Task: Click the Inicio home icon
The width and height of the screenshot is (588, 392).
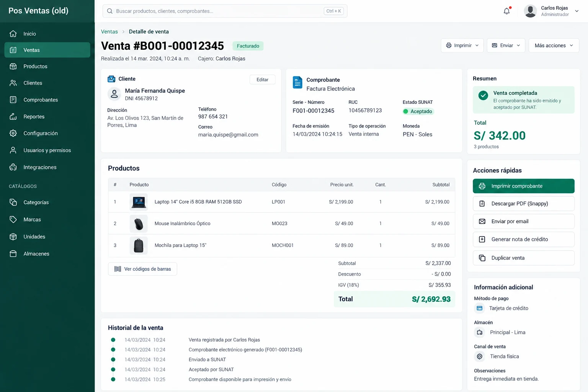Action: (13, 34)
